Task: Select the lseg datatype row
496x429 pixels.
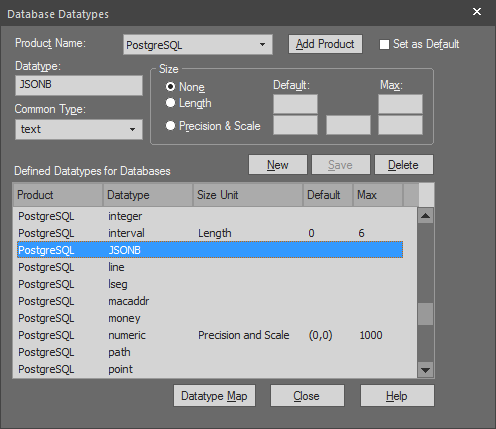Action: [x=210, y=284]
